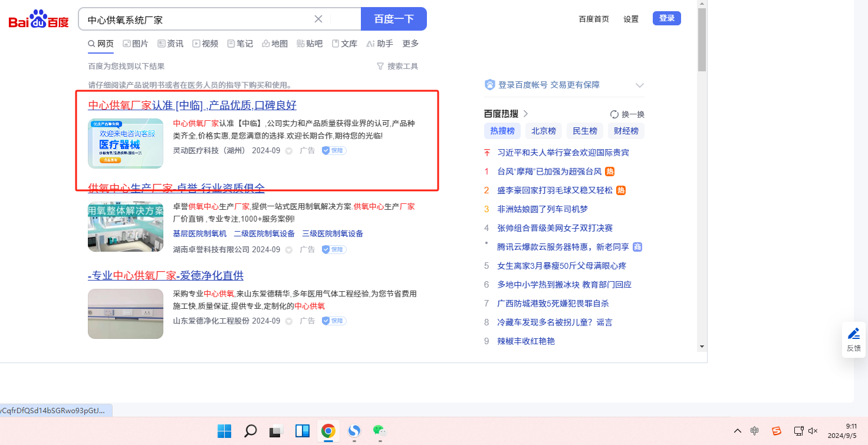Open Chrome from the taskbar
This screenshot has width=868, height=445.
pyautogui.click(x=328, y=431)
